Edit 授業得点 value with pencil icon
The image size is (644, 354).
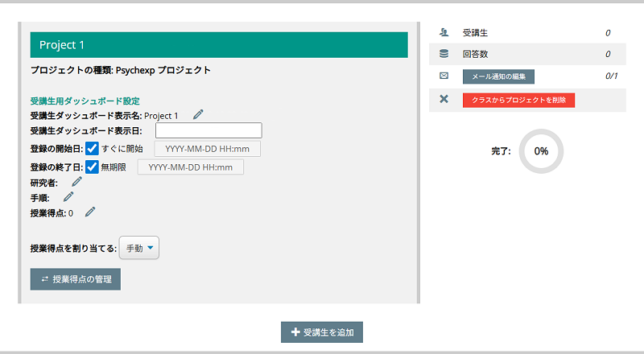90,212
